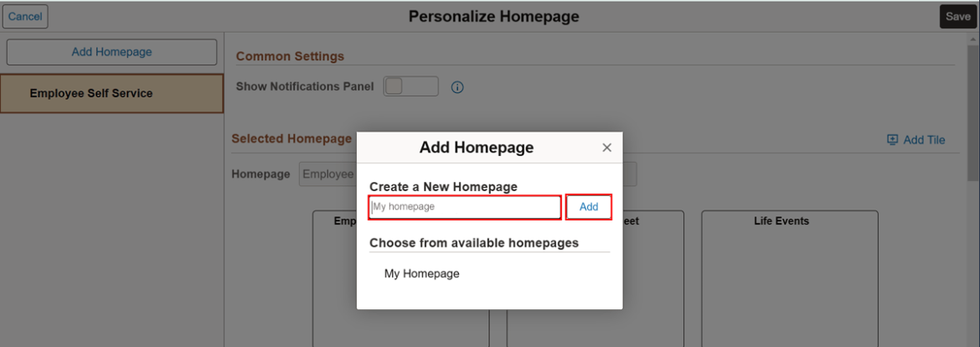Click the Add Homepage dialog title
This screenshot has width=980, height=347.
point(476,148)
